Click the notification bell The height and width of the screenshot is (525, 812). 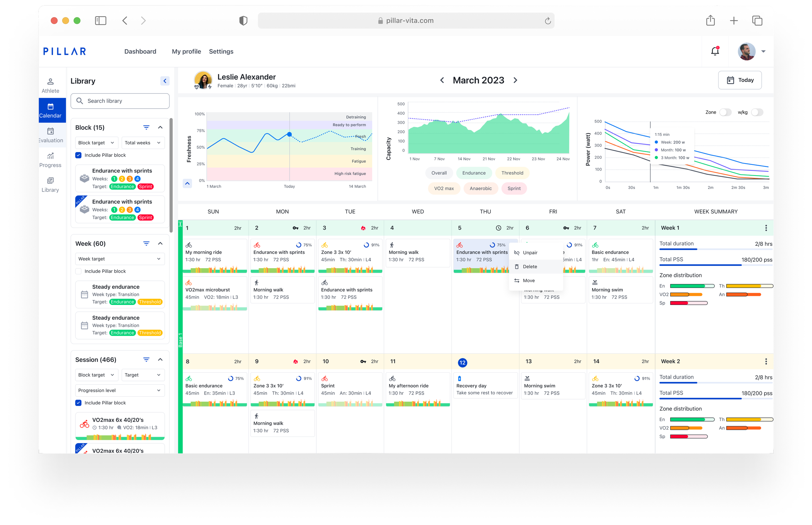715,51
